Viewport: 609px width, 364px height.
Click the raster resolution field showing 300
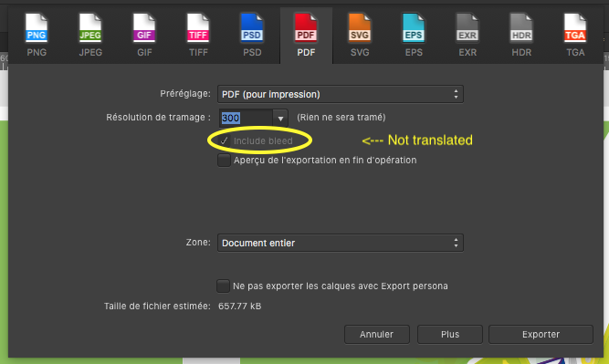pos(246,118)
